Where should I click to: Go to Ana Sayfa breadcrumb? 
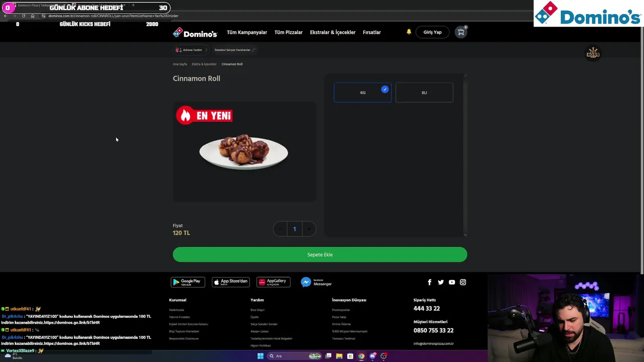click(x=180, y=64)
